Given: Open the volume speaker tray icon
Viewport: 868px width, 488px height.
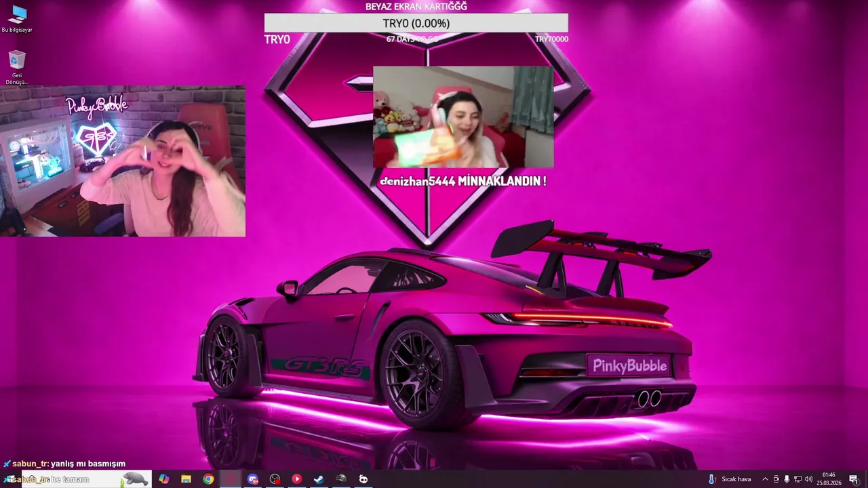Looking at the screenshot, I should (x=808, y=479).
